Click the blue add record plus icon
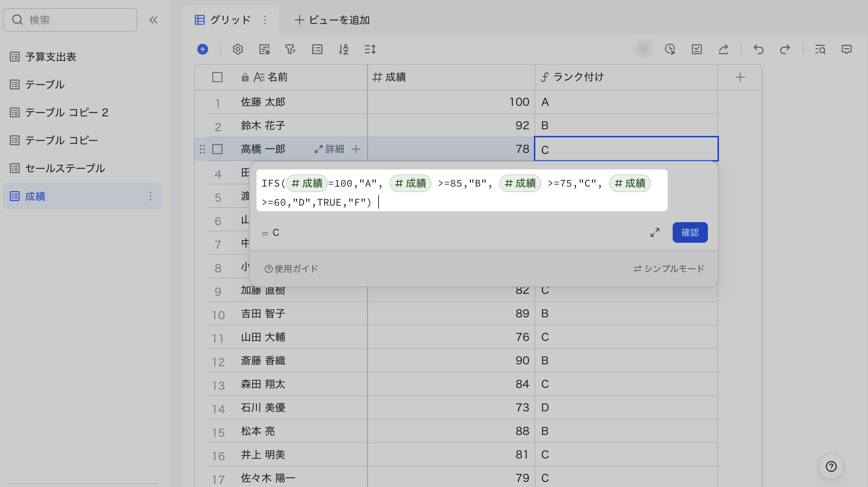Screen dimensions: 868x487 tap(203, 49)
